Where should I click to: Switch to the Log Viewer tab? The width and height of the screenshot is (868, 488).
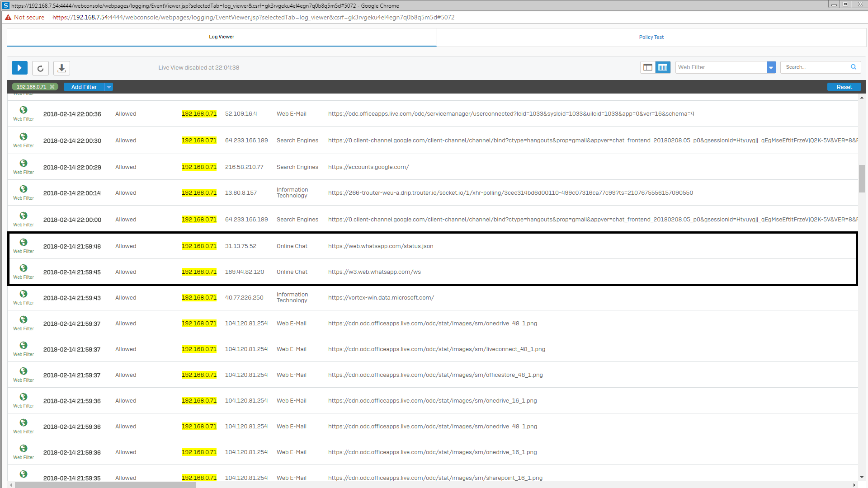(222, 37)
